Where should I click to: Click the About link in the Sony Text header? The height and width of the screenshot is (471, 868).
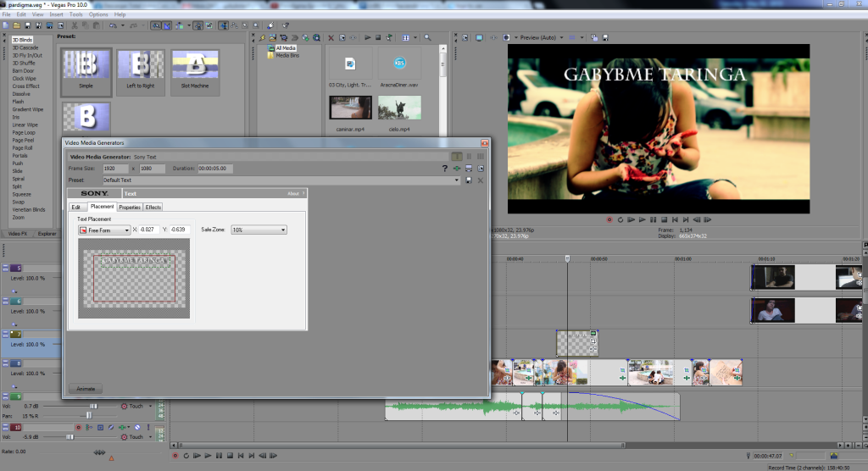point(293,193)
